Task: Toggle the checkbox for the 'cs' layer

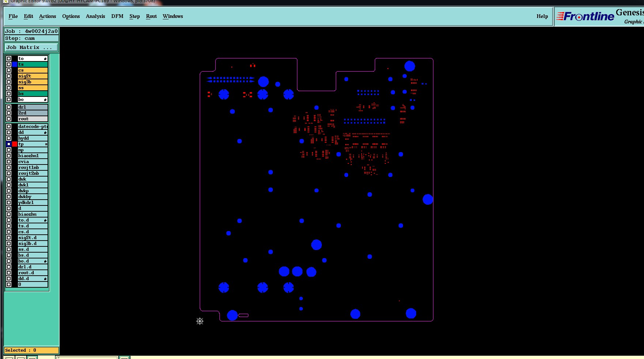Action: (9, 70)
